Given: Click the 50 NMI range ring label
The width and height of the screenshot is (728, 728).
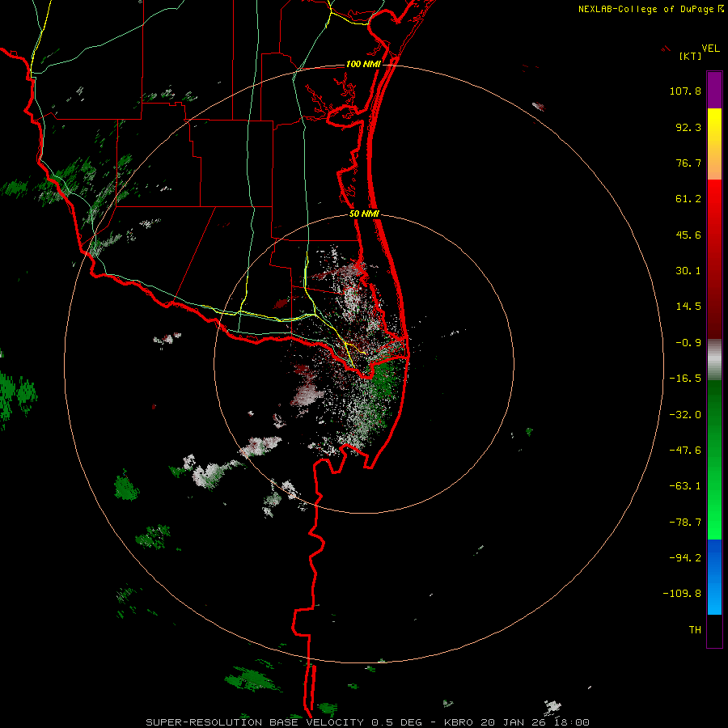Looking at the screenshot, I should [x=364, y=214].
